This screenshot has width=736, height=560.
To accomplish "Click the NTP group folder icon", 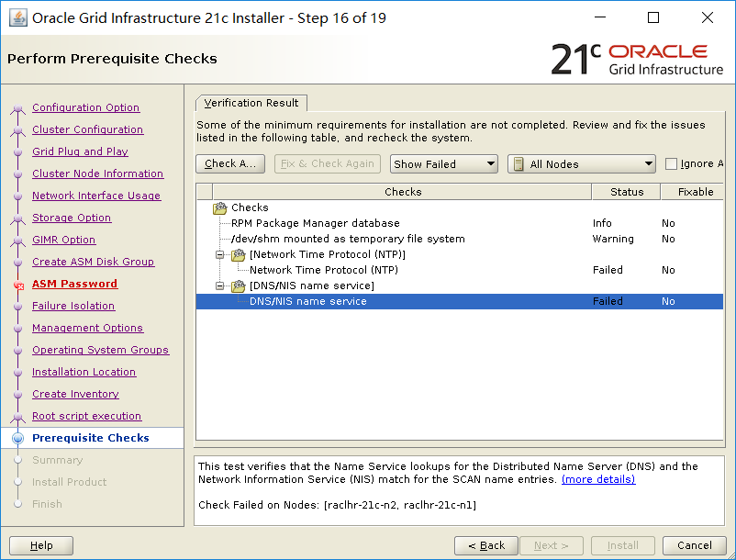I will [238, 254].
